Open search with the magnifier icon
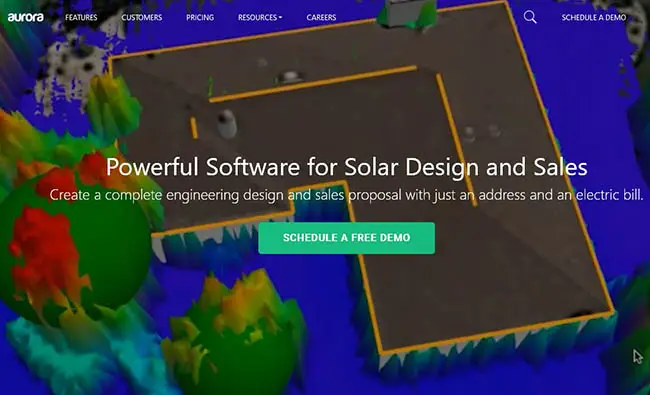 [530, 17]
